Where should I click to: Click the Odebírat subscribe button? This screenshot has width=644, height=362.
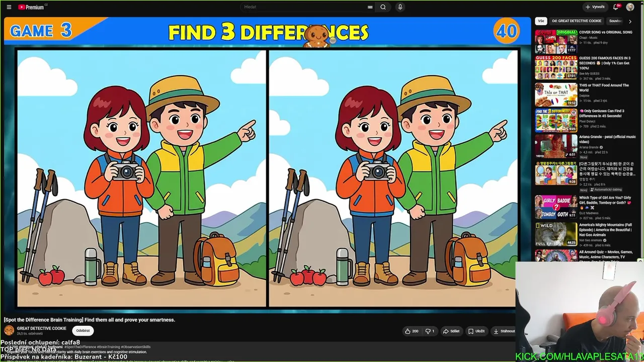(83, 331)
